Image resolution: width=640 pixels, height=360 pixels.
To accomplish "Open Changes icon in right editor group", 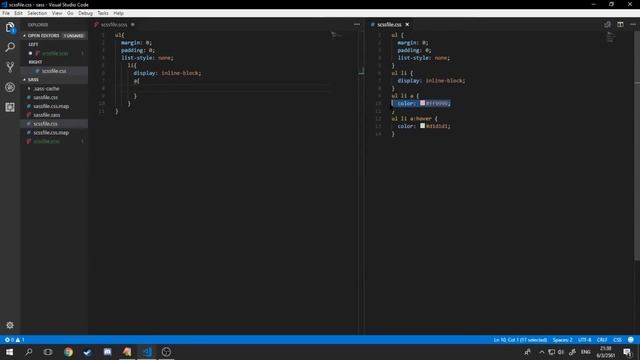I will point(607,24).
